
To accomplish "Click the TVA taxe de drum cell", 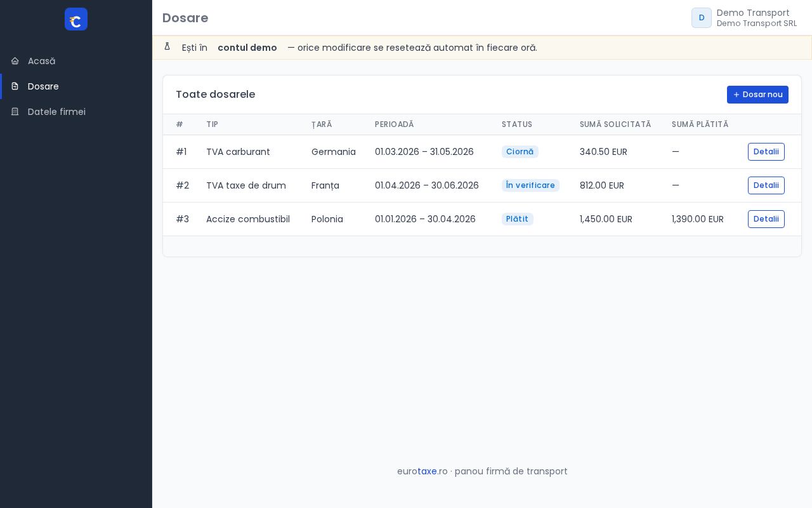I will 246,185.
